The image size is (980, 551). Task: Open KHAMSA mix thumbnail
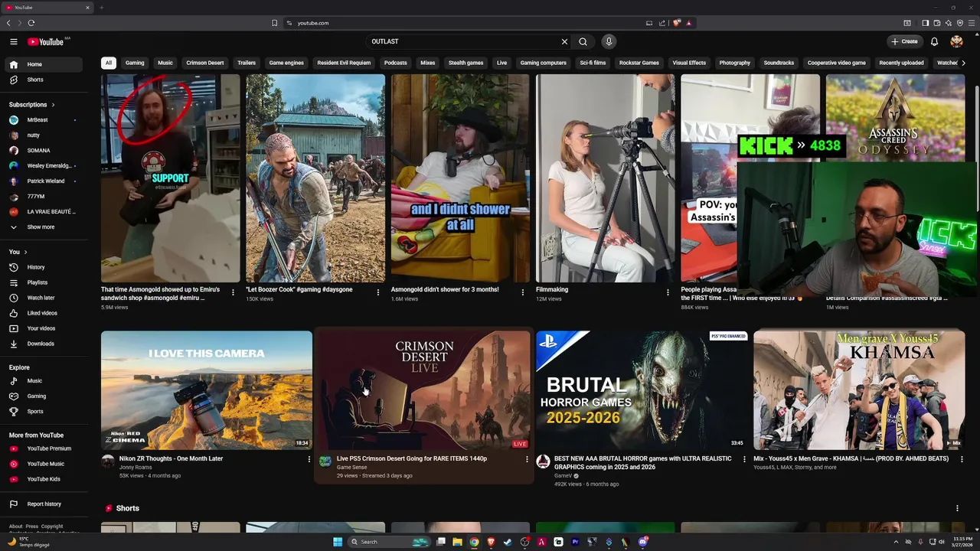(859, 390)
